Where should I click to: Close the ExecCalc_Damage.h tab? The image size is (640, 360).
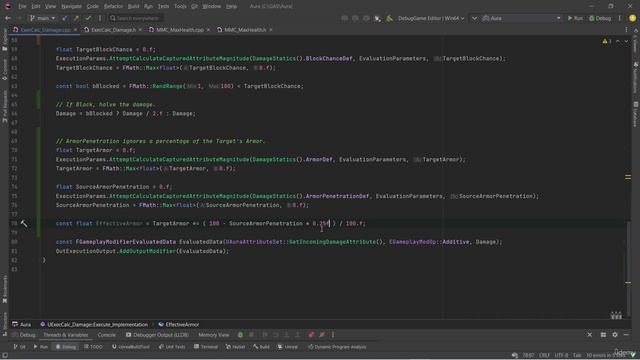click(x=140, y=30)
